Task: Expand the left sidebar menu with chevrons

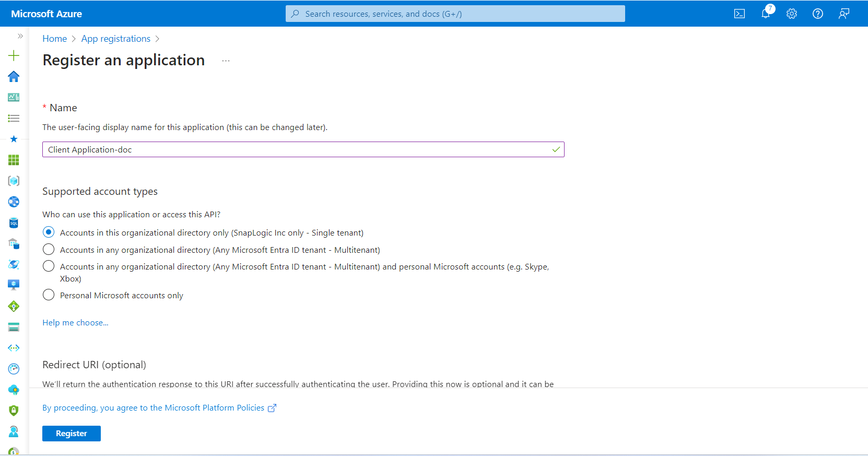Action: click(x=20, y=36)
